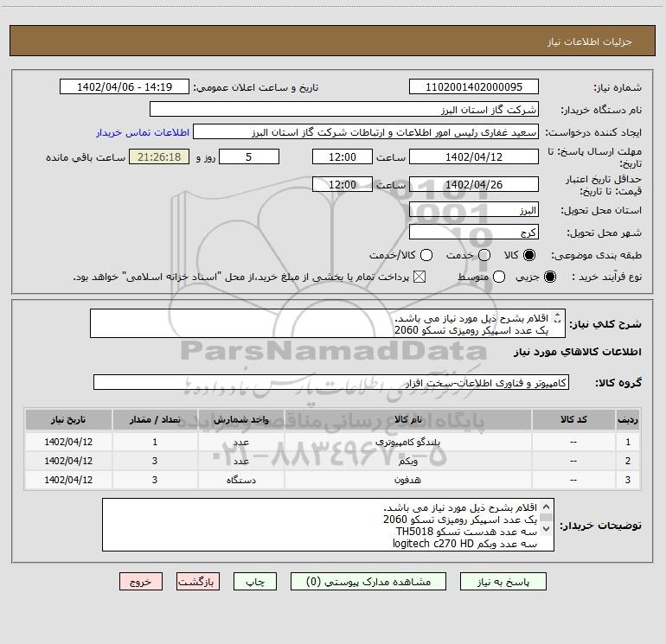
Task: Select the جزیی purchase type radio
Action: pos(549,277)
